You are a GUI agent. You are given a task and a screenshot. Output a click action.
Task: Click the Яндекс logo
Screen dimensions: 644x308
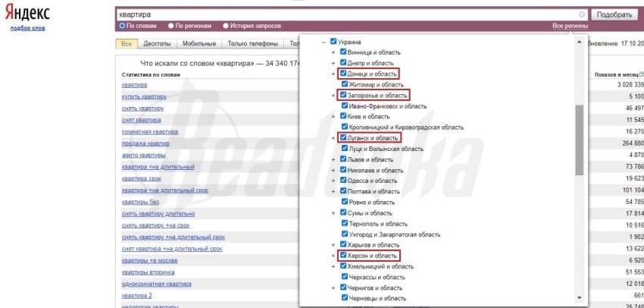point(27,14)
